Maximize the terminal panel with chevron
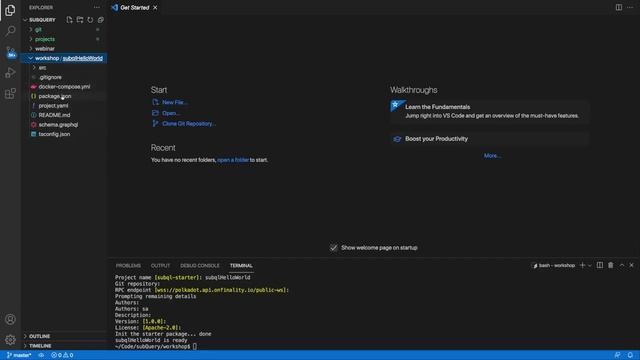Screen dimensions: 640x360 click(622, 265)
